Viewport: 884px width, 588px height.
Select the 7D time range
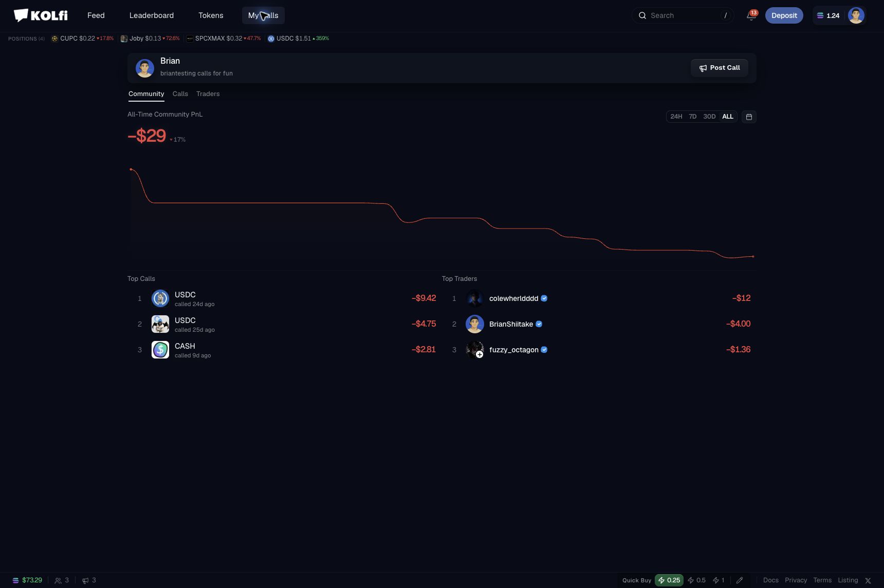click(x=692, y=117)
